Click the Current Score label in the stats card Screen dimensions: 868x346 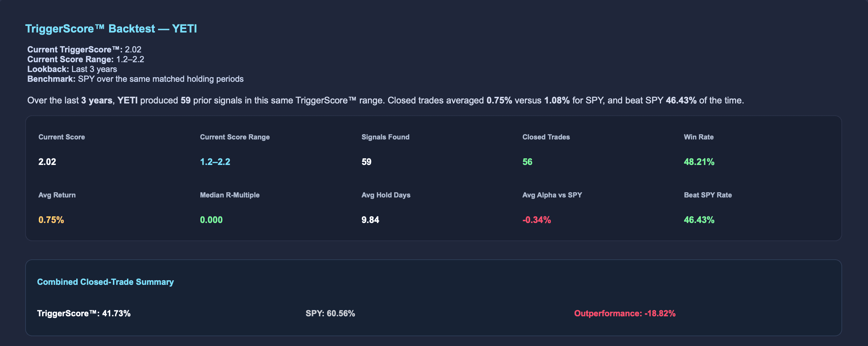[x=62, y=137]
